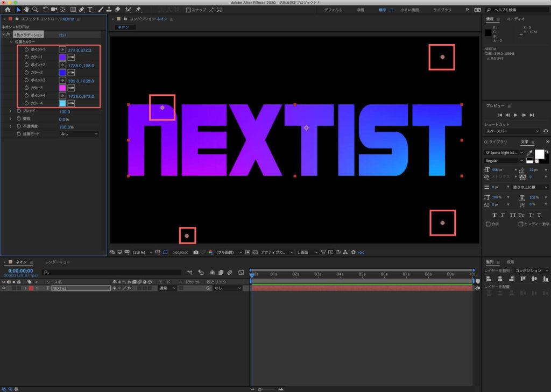The height and width of the screenshot is (392, 551).
Task: Open the Regular font style dropdown
Action: tap(504, 161)
